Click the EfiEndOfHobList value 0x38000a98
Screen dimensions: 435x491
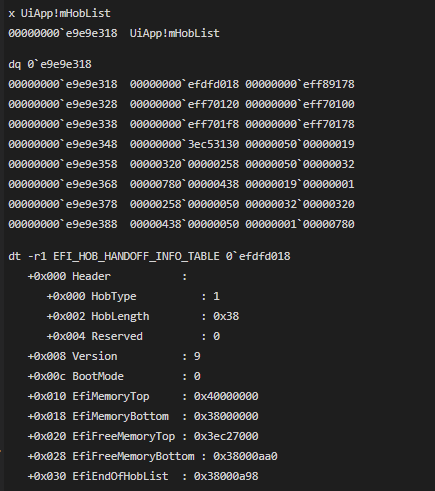(x=226, y=476)
